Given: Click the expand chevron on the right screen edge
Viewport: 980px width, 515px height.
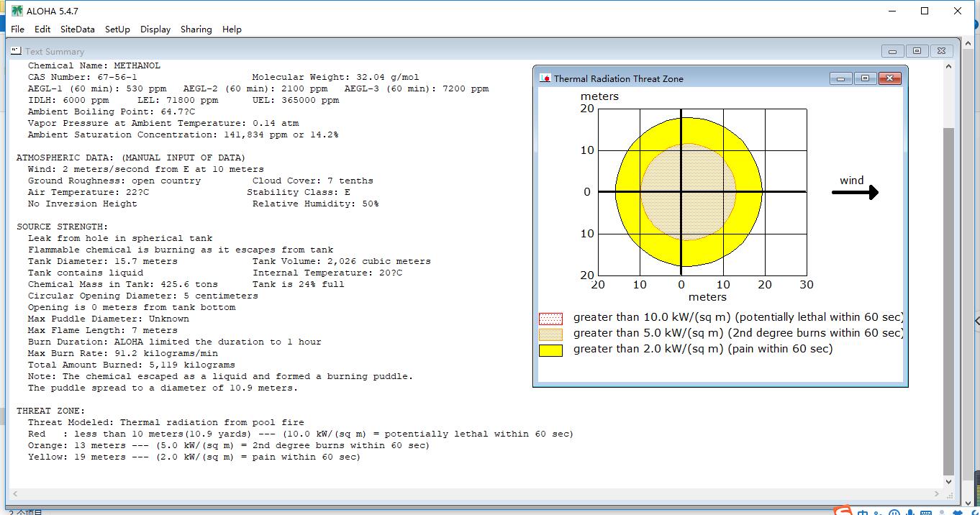Looking at the screenshot, I should point(976,321).
